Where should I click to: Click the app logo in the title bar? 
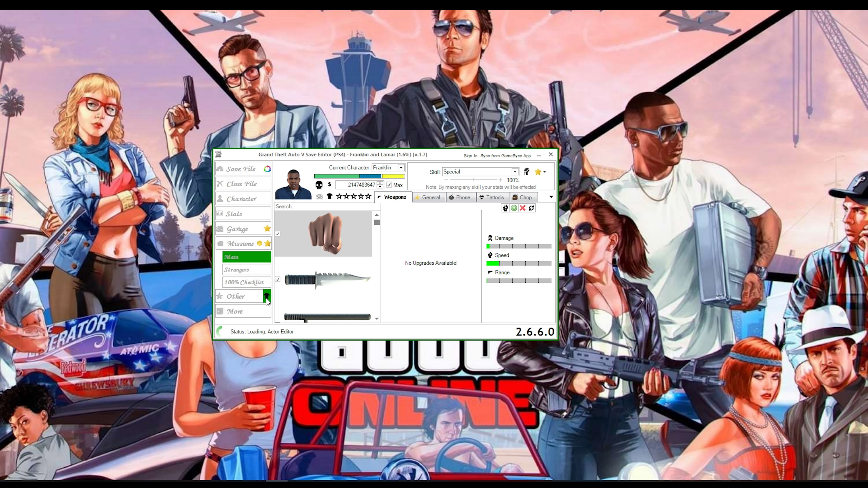218,154
